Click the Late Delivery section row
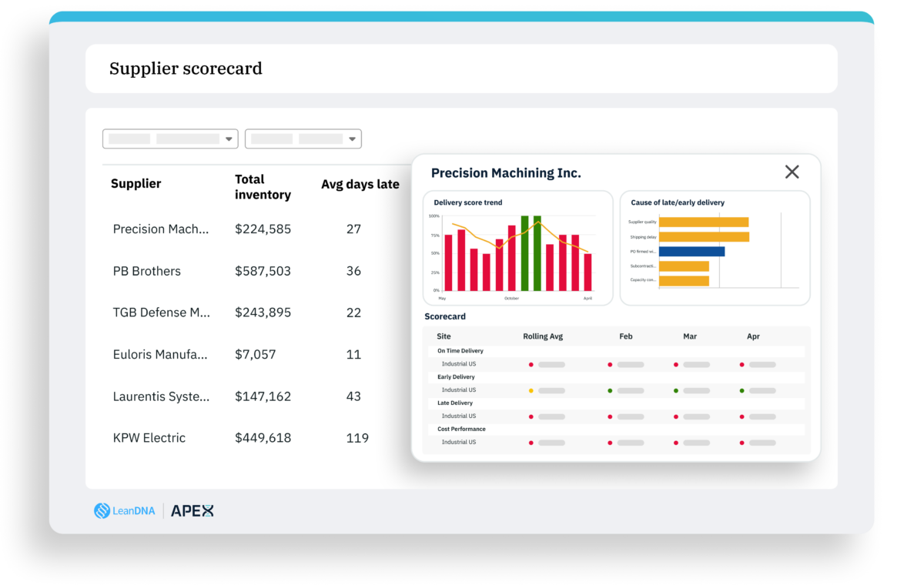 coord(616,403)
